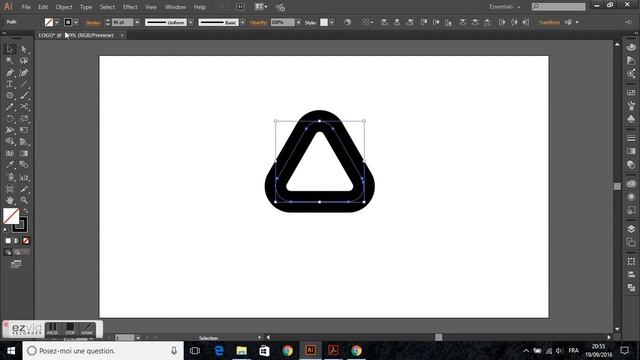Open the Layers panel icon

pyautogui.click(x=631, y=229)
